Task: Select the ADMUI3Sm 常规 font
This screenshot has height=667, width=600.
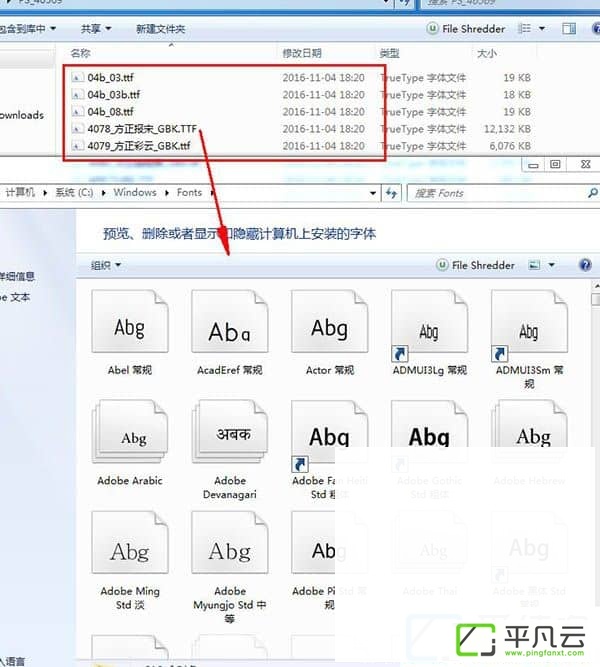Action: [529, 339]
